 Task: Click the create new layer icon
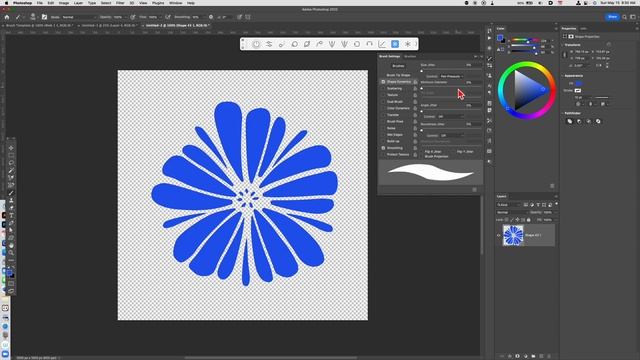point(541,356)
